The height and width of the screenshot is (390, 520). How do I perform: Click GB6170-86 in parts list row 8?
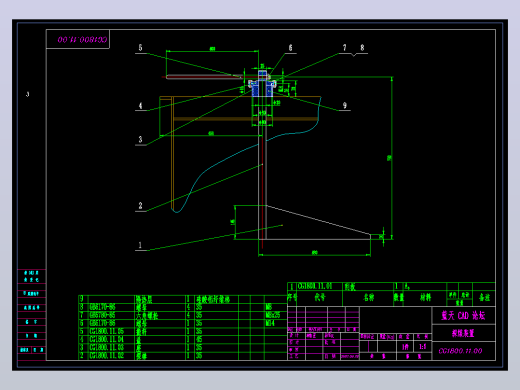(102, 307)
